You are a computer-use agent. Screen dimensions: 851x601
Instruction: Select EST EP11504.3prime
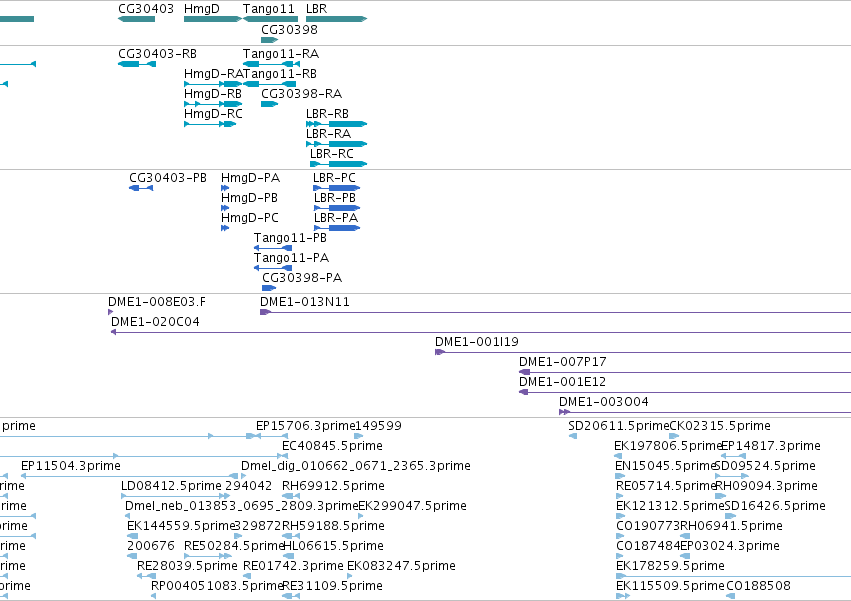71,466
